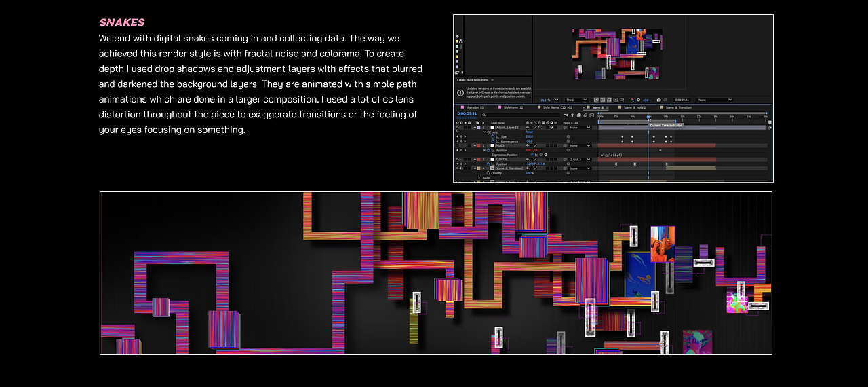The height and width of the screenshot is (387, 868).
Task: Collapse Null 3 layer twirl arrow
Action: [475, 145]
